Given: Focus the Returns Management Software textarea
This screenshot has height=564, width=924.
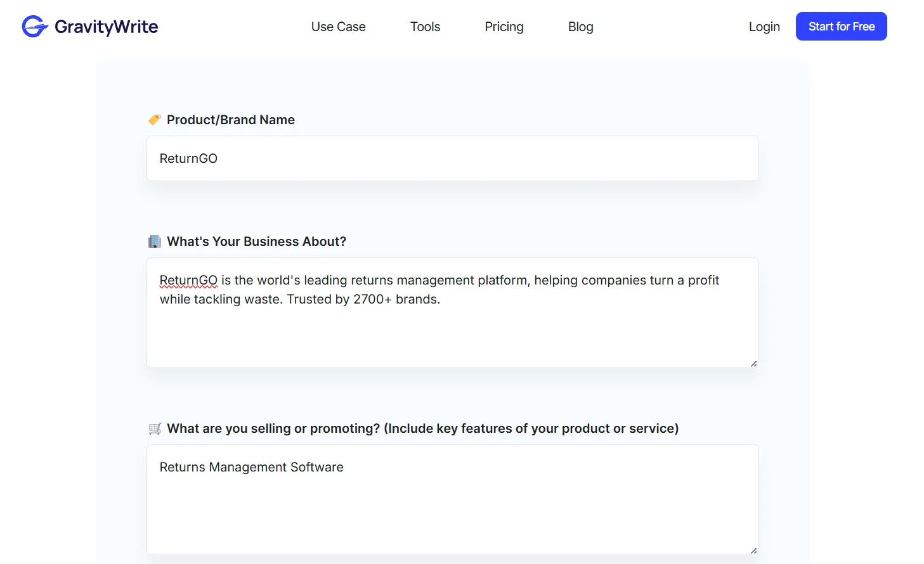Looking at the screenshot, I should (452, 499).
